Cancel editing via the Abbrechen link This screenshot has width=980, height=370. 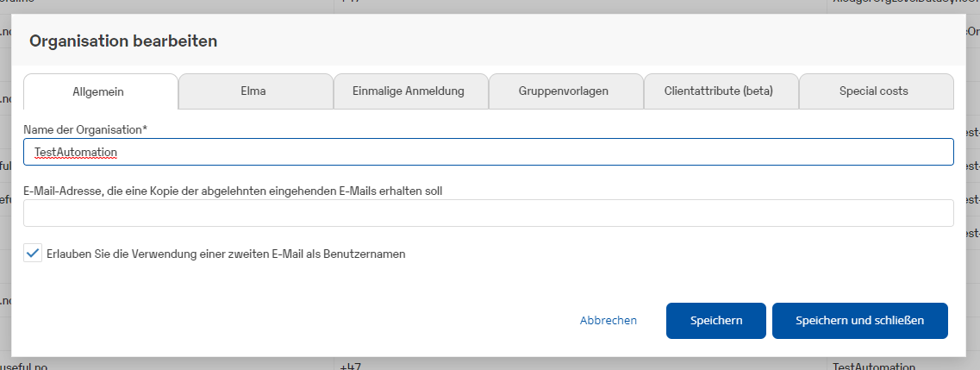tap(609, 321)
